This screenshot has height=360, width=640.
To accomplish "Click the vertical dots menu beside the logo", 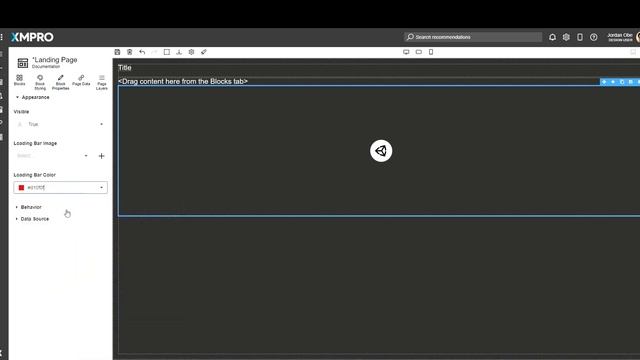I will (2, 37).
